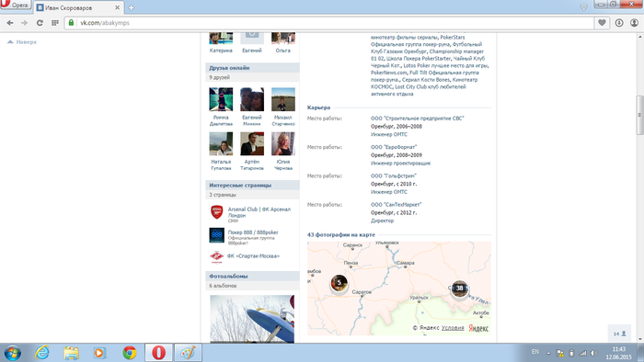The width and height of the screenshot is (644, 362).
Task: Close the Иван Скороваров tab
Action: pos(117,7)
